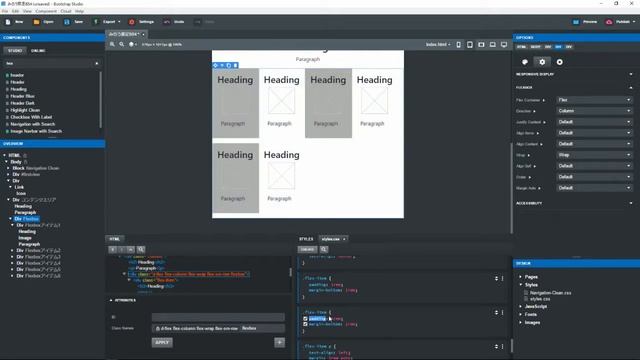Open the Appearance palette options tab icon
The width and height of the screenshot is (640, 360).
point(525,62)
